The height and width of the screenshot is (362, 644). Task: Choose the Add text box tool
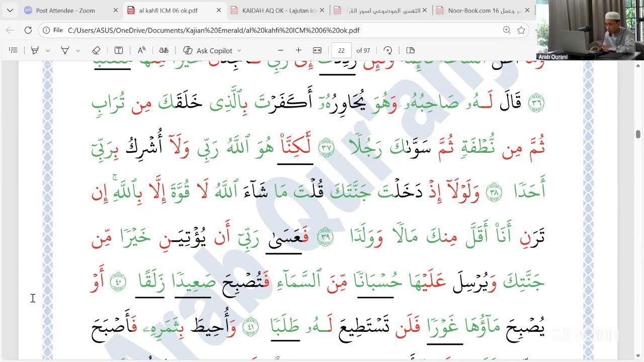pyautogui.click(x=119, y=50)
